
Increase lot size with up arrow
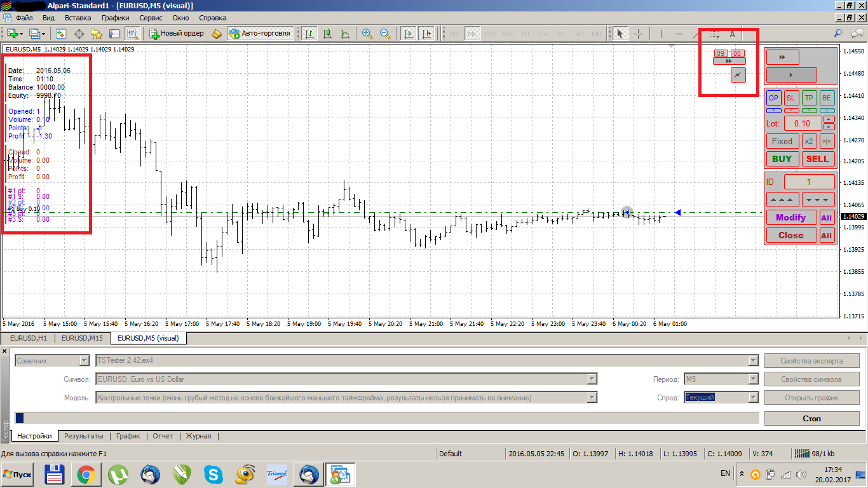[x=829, y=119]
